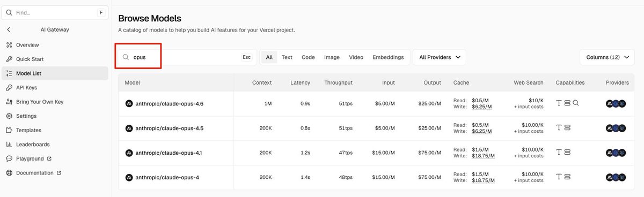Select the Code filter tab
Viewport: 644px width, 197px height.
308,57
